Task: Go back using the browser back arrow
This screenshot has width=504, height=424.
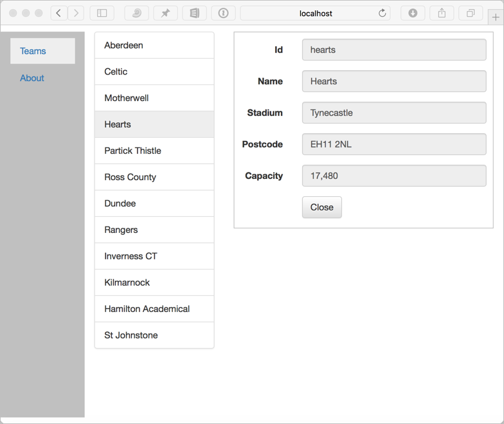Action: tap(59, 13)
